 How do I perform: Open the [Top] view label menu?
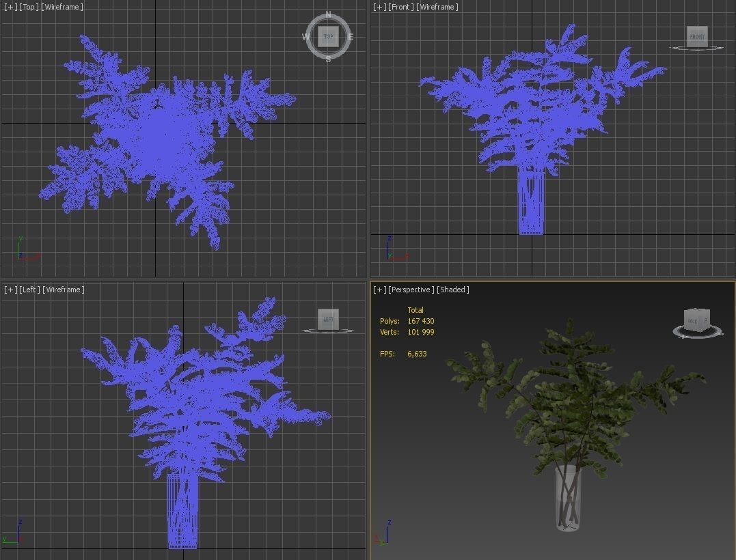(x=29, y=7)
